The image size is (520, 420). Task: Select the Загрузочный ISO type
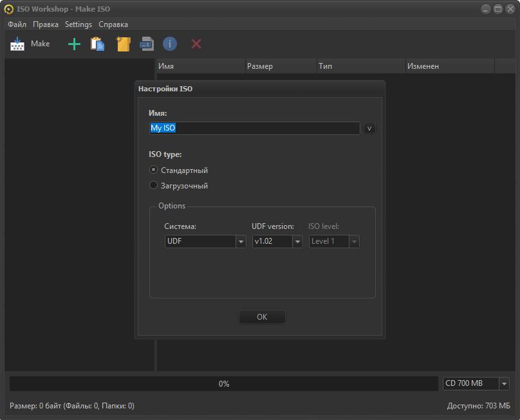(154, 186)
